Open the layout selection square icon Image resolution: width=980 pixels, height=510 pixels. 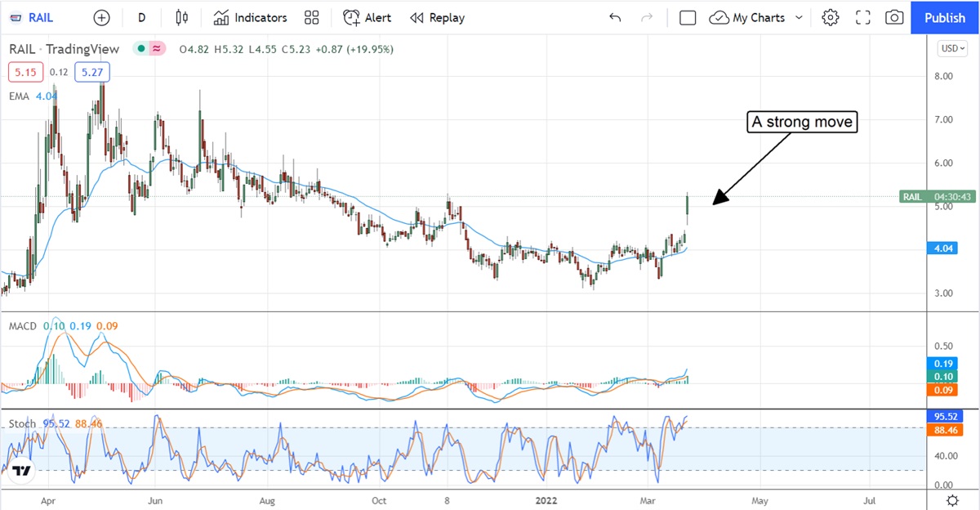pos(688,17)
